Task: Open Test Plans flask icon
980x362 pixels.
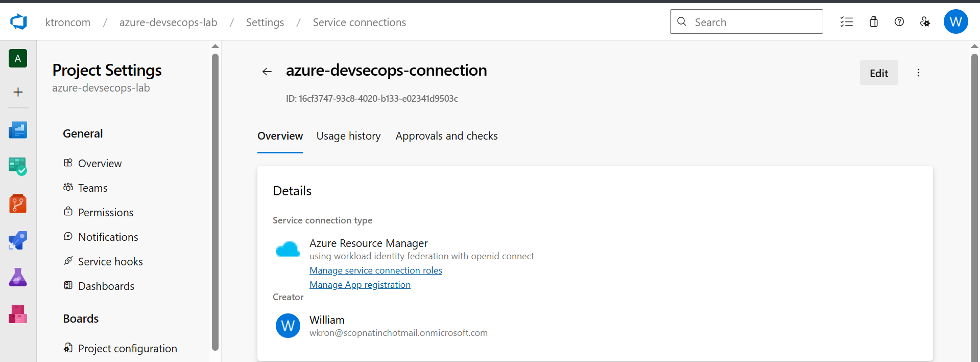Action: click(x=18, y=277)
